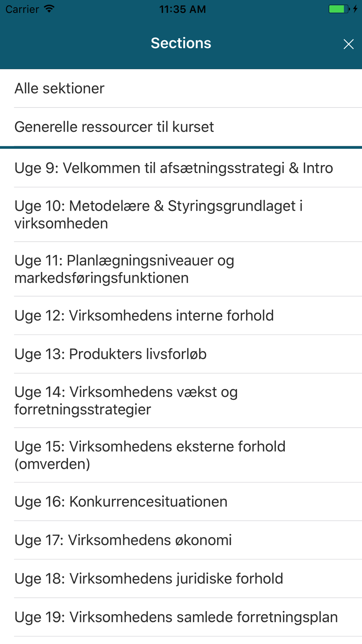Choose Uge 10: Metodelære & Styringsgrundlaget
This screenshot has height=644, width=362.
181,214
